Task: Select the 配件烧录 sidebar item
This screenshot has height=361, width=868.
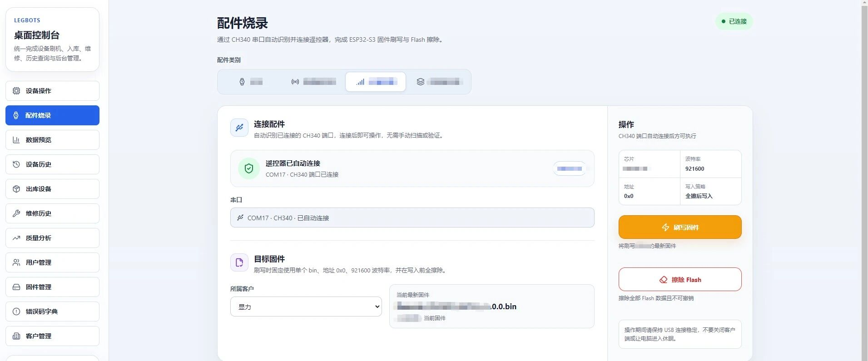Action: [x=52, y=115]
